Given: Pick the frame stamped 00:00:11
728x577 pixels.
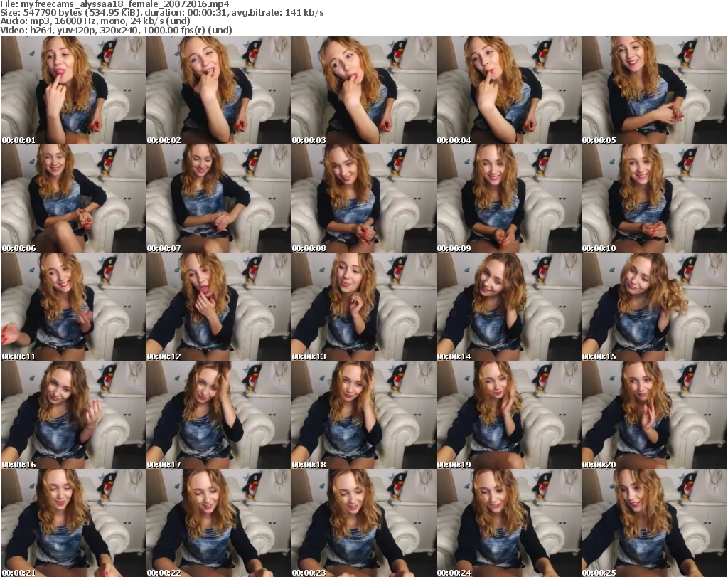Looking at the screenshot, I should click(74, 307).
